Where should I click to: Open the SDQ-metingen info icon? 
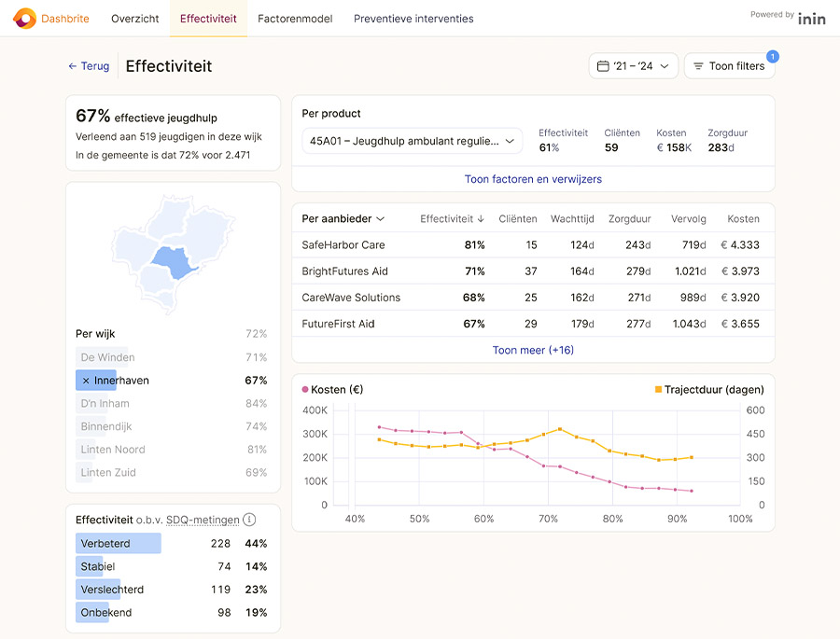point(248,520)
